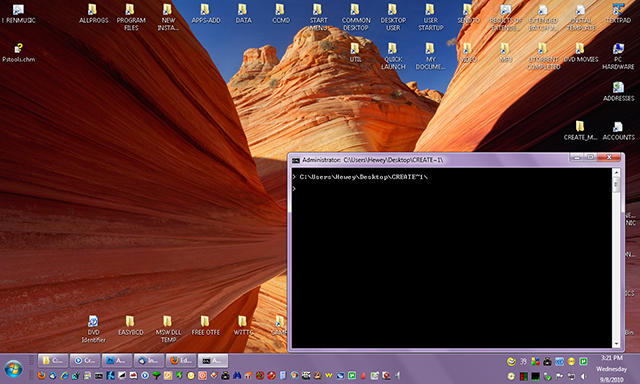The height and width of the screenshot is (384, 640).
Task: Select the VIDEO desktop folder
Action: (x=468, y=52)
